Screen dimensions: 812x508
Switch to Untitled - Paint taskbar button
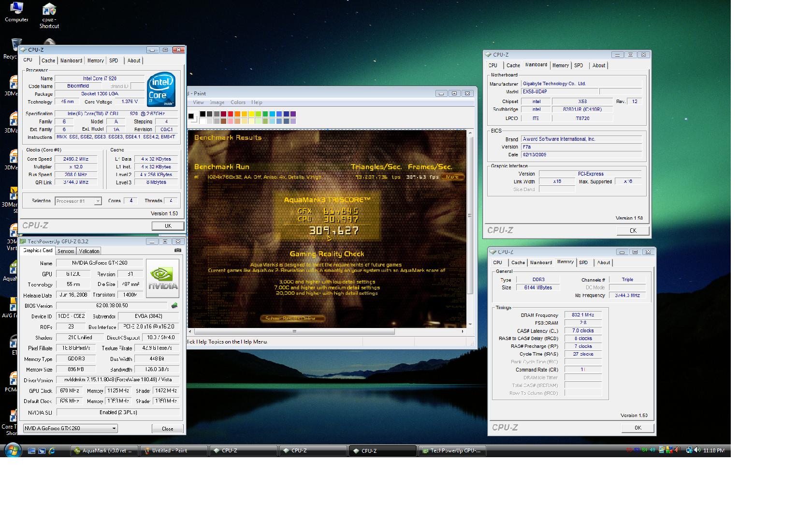pos(174,450)
